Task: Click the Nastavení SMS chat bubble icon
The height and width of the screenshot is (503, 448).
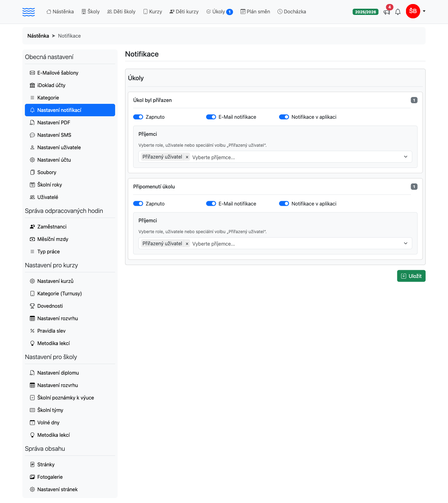Action: click(32, 135)
